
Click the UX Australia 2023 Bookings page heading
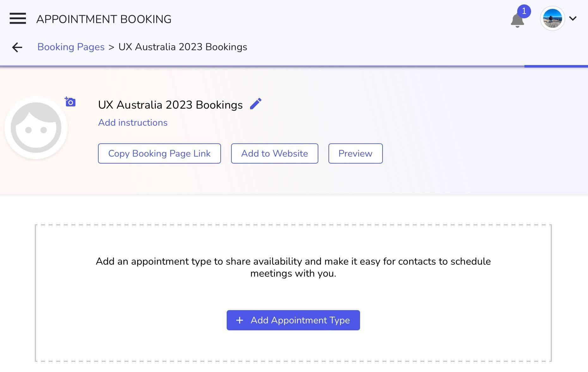coord(170,105)
